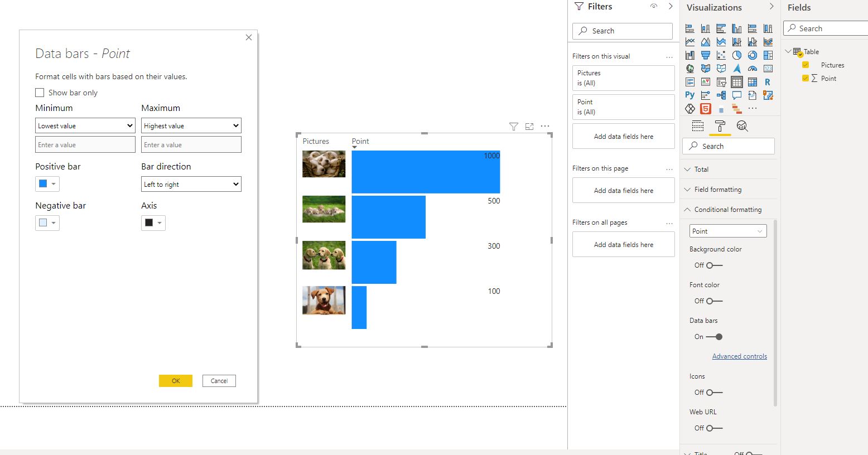Add the HTML5 custom visual

tap(706, 109)
